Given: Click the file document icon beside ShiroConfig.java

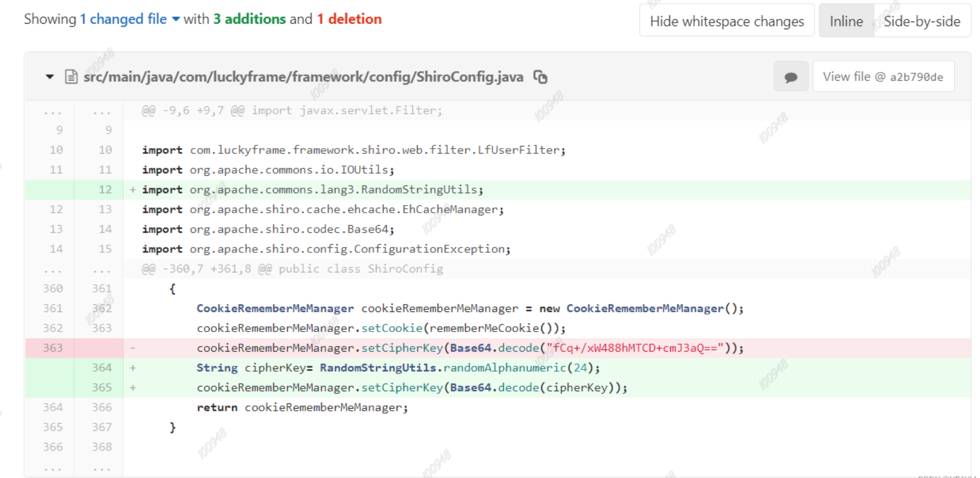Looking at the screenshot, I should [x=71, y=77].
